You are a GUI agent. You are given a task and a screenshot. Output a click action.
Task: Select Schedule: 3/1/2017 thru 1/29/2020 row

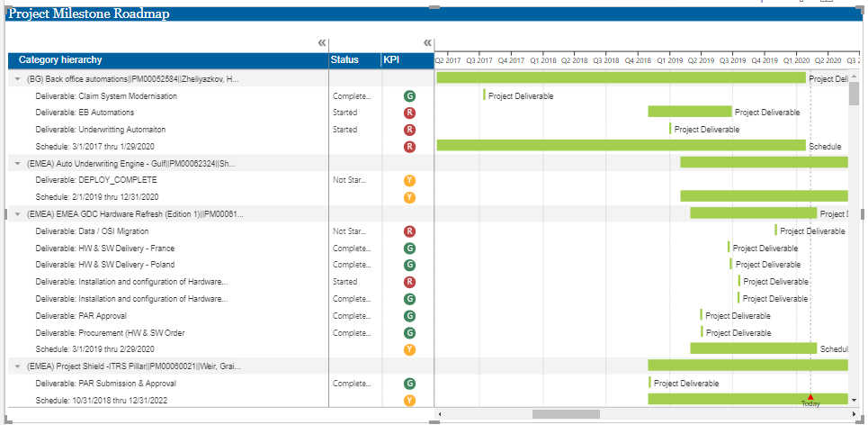tap(221, 147)
